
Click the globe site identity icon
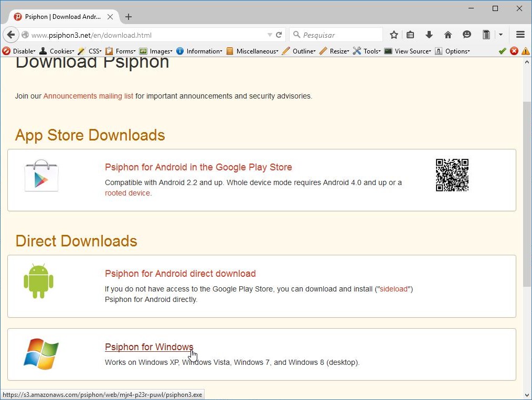pyautogui.click(x=25, y=35)
